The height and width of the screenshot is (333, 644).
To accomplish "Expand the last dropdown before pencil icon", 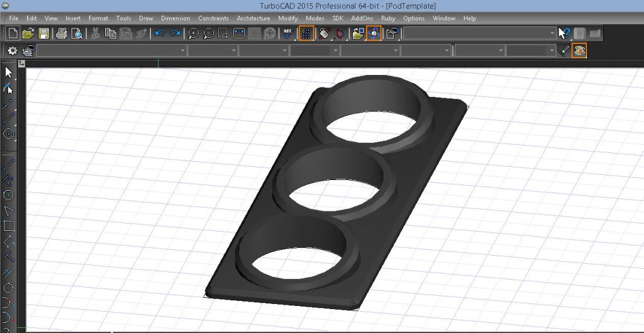I will pos(531,50).
